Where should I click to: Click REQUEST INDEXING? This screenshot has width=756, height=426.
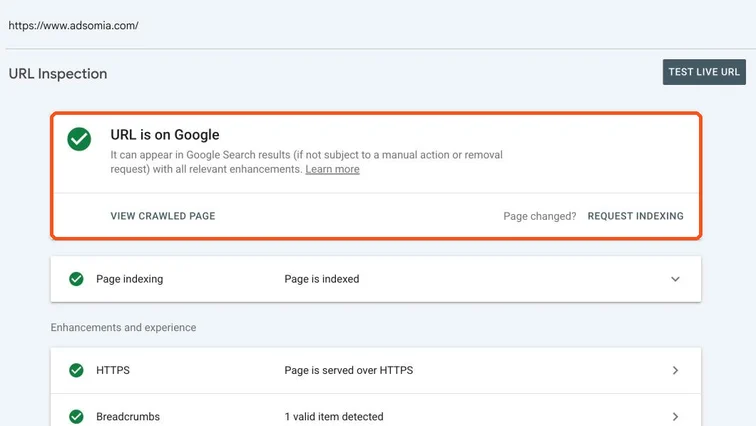click(x=635, y=216)
